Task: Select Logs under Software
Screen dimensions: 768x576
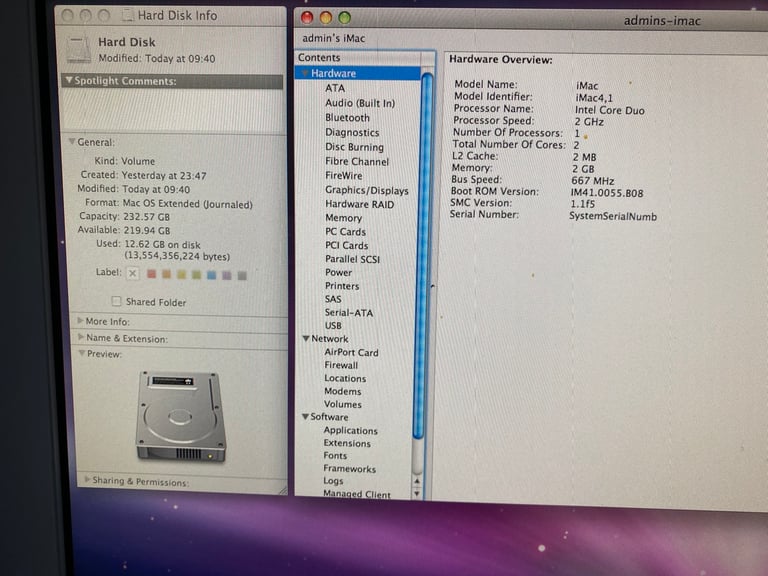Action: [333, 480]
